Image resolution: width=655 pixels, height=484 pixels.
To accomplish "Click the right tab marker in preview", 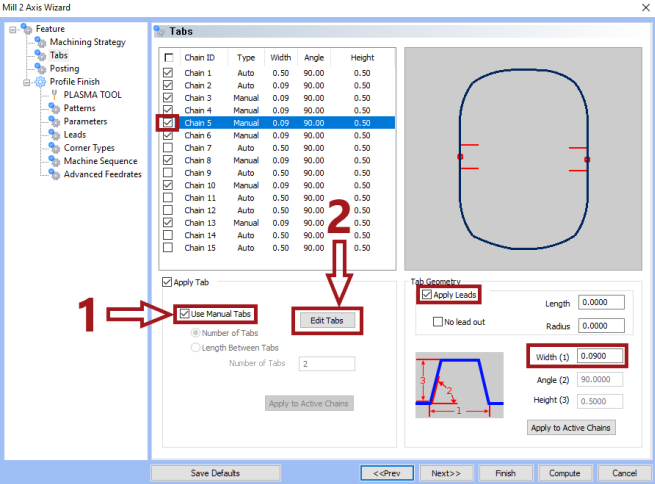I will click(587, 160).
